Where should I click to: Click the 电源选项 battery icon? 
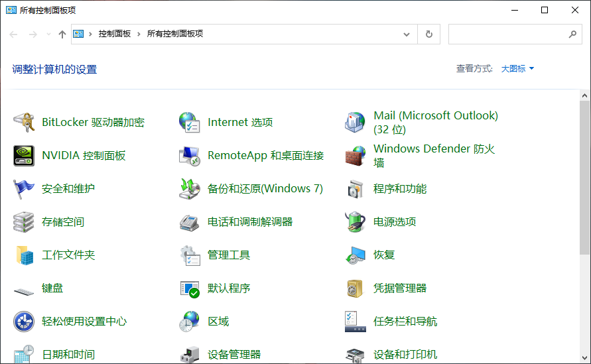tap(356, 222)
